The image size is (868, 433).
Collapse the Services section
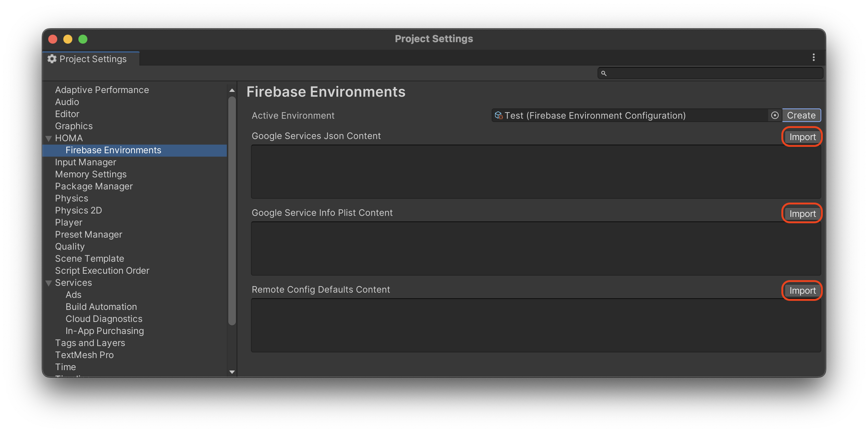pos(49,283)
